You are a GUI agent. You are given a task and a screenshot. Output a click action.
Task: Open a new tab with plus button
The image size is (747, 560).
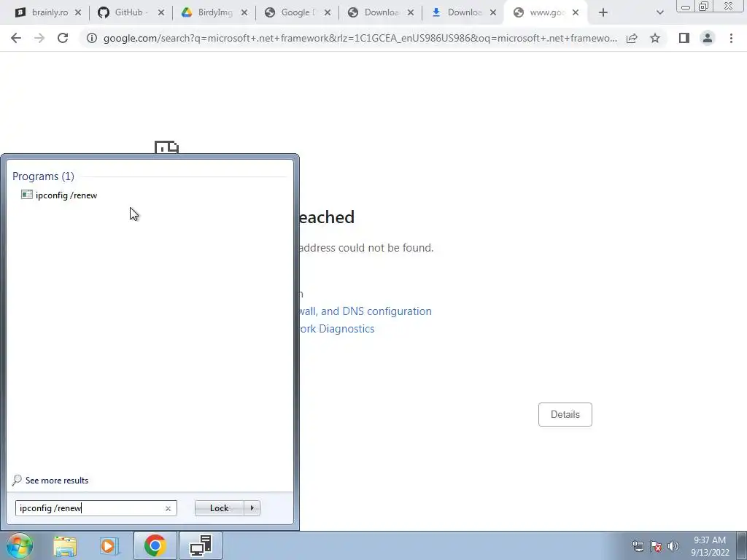[603, 13]
